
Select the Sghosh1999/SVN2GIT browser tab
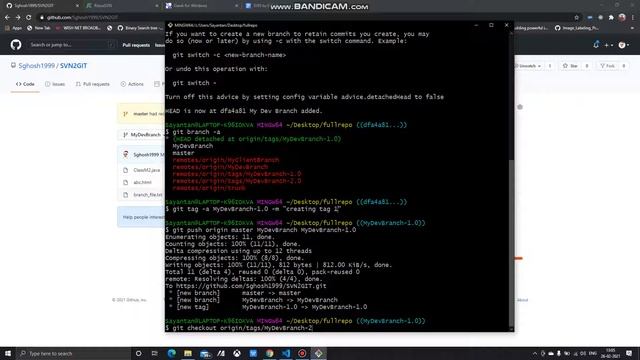tap(41, 6)
